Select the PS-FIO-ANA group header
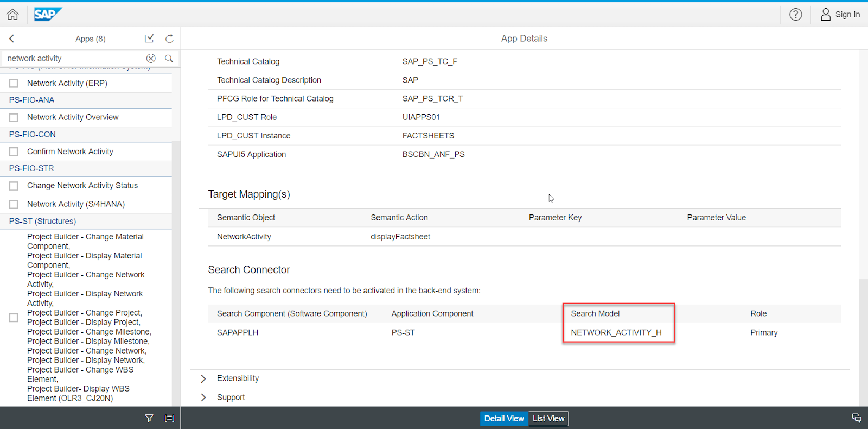This screenshot has width=868, height=429. (86, 100)
